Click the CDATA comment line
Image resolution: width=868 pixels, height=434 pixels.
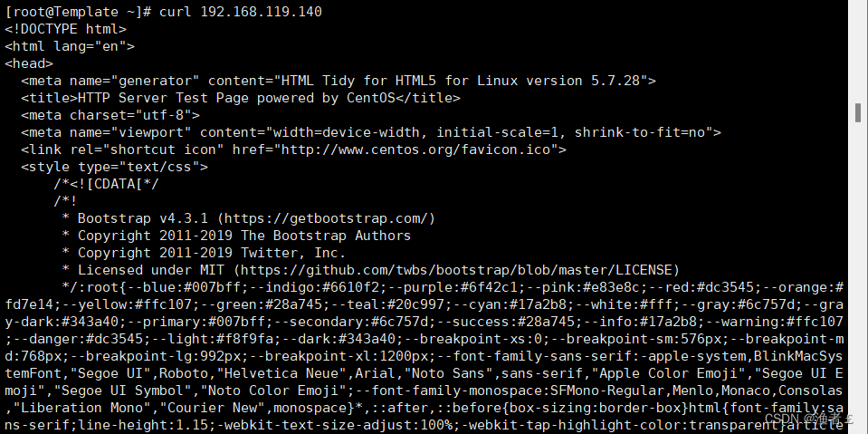point(106,184)
